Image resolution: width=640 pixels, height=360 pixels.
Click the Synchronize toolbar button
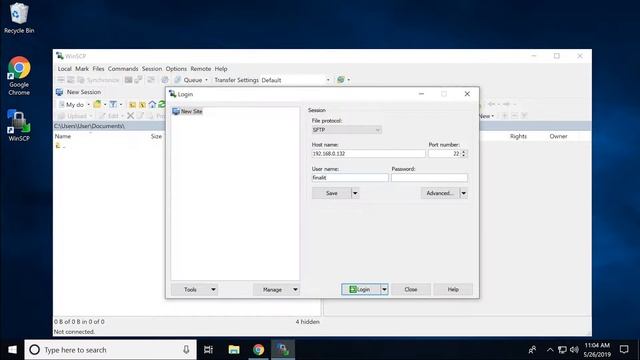coord(98,80)
